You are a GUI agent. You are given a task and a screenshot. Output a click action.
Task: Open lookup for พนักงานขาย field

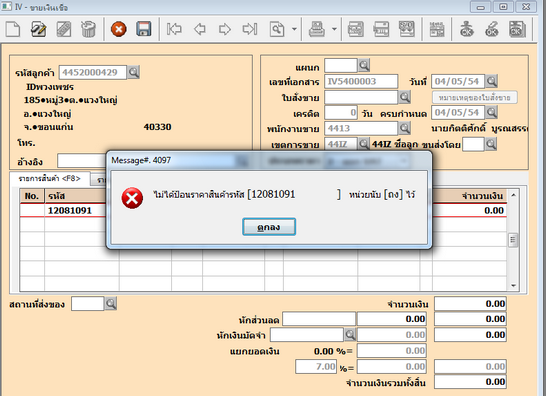point(404,128)
